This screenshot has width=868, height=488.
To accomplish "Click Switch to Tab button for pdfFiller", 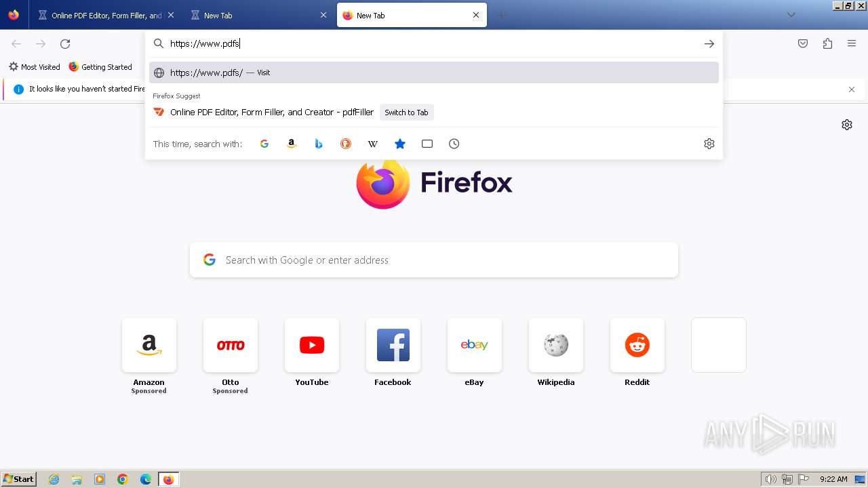I will click(x=406, y=113).
